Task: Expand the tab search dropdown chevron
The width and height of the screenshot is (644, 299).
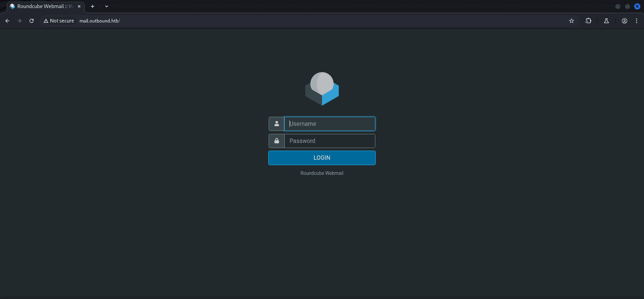Action: (x=107, y=6)
